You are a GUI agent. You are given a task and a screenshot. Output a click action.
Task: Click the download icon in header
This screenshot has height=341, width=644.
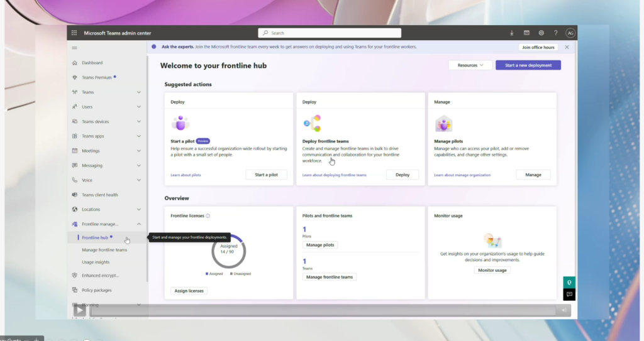512,33
